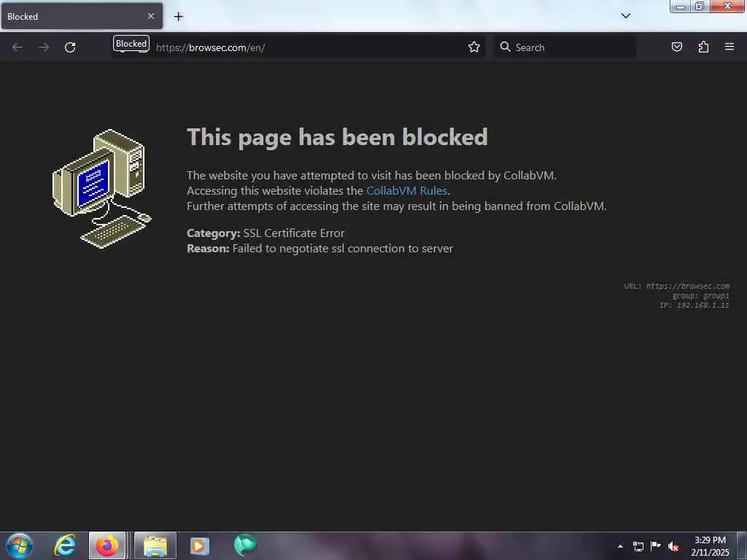This screenshot has width=747, height=560.
Task: Close the Blocked tab
Action: click(x=151, y=16)
